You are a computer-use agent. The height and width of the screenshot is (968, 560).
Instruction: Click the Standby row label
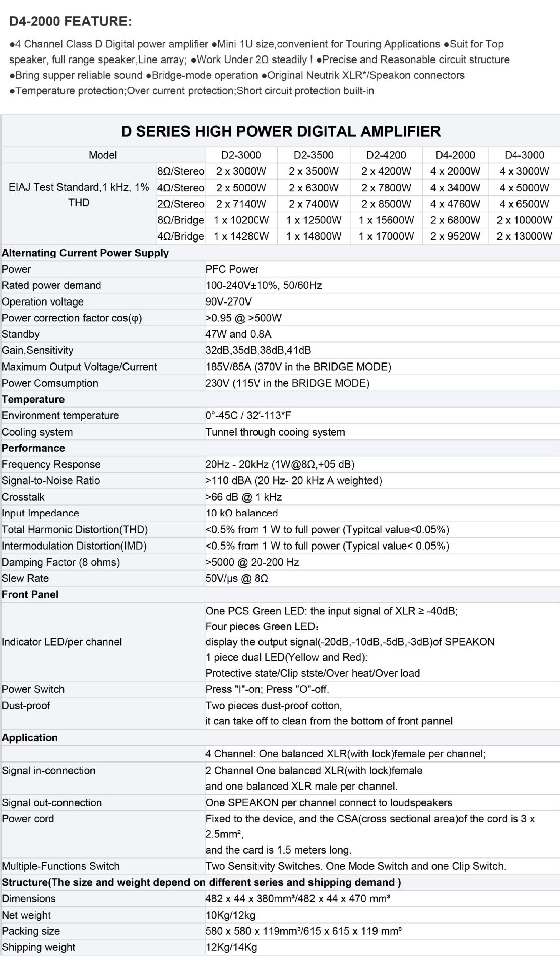click(x=21, y=334)
